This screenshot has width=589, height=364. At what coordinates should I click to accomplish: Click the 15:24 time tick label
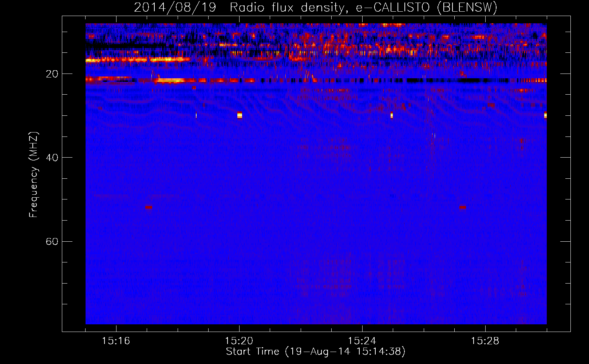pyautogui.click(x=362, y=341)
